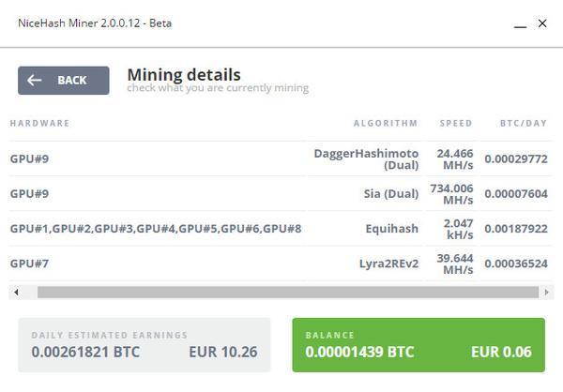
Task: Click the left arrow icon in BACK
Action: point(35,80)
